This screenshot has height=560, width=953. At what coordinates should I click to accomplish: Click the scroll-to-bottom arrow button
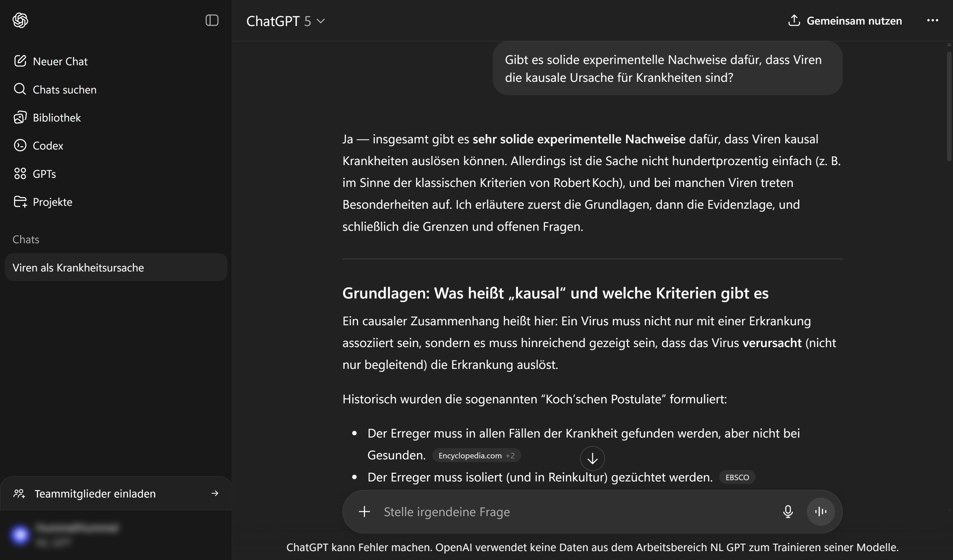coord(592,458)
